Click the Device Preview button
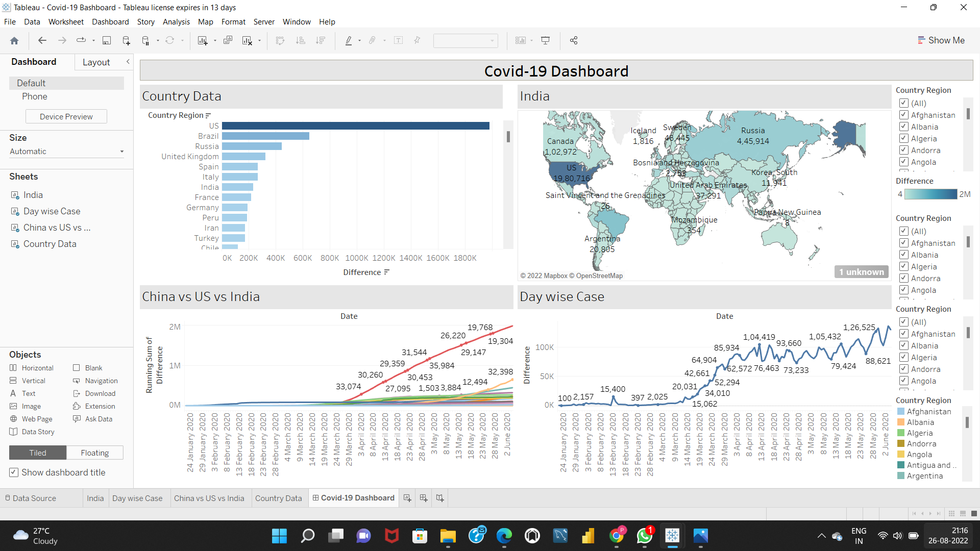980x551 pixels. (66, 116)
